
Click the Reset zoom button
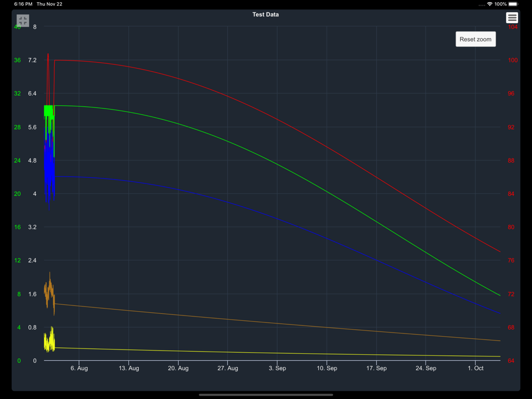[x=475, y=39]
